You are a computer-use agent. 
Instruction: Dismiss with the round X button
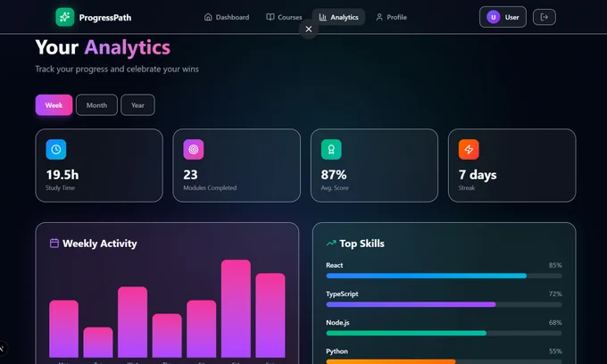[x=309, y=29]
